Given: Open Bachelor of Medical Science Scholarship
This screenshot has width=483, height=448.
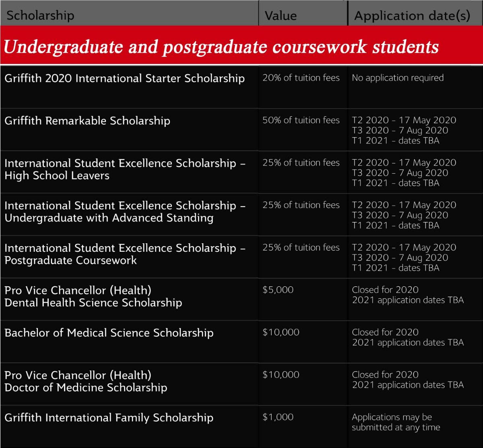Looking at the screenshot, I should (x=109, y=333).
